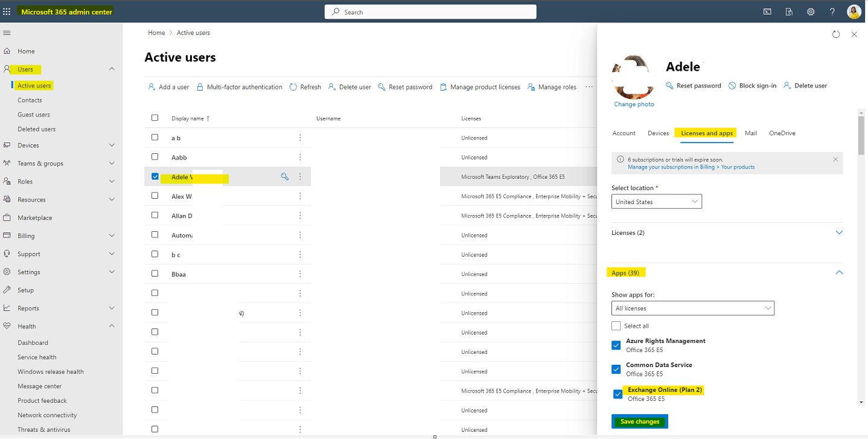The image size is (868, 439).
Task: Click the Save changes button
Action: click(x=640, y=421)
